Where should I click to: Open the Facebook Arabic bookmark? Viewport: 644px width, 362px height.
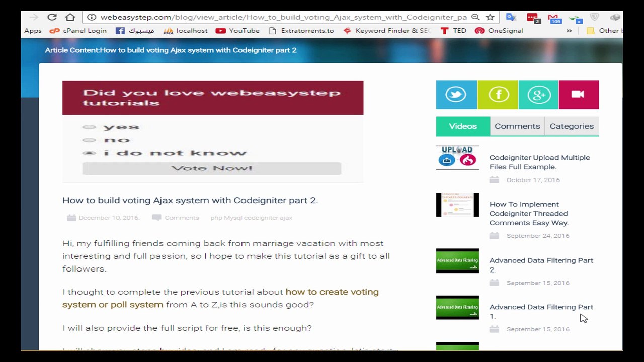135,31
